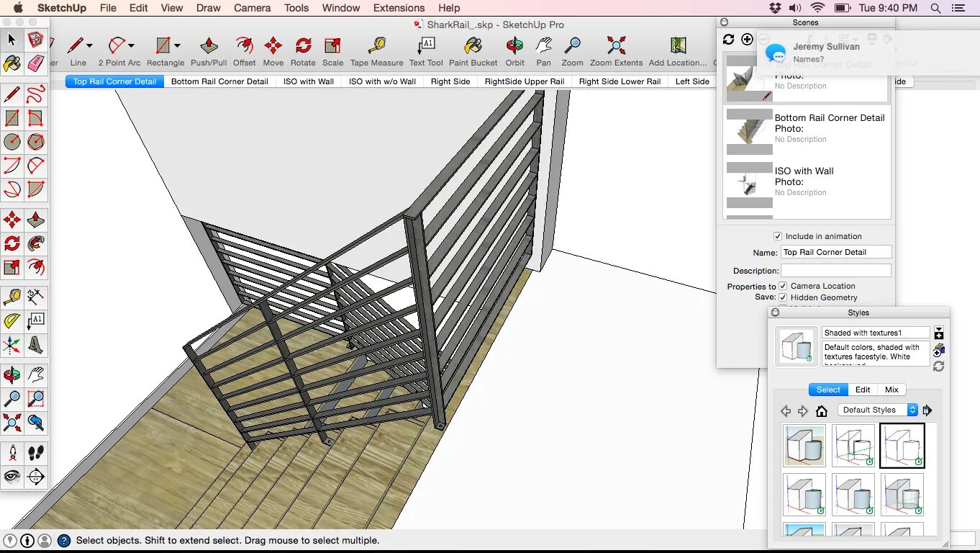Click Text Tool in the top toolbar
The image size is (980, 553).
(x=426, y=52)
